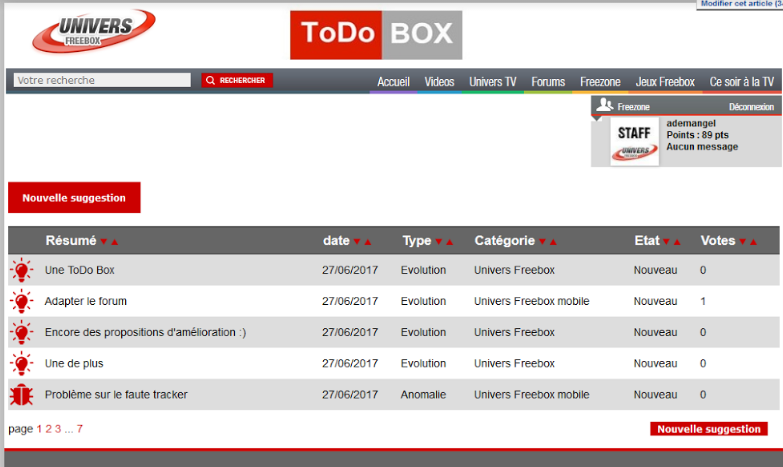Click the Univers Freebox logo
This screenshot has width=783, height=467.
94,31
